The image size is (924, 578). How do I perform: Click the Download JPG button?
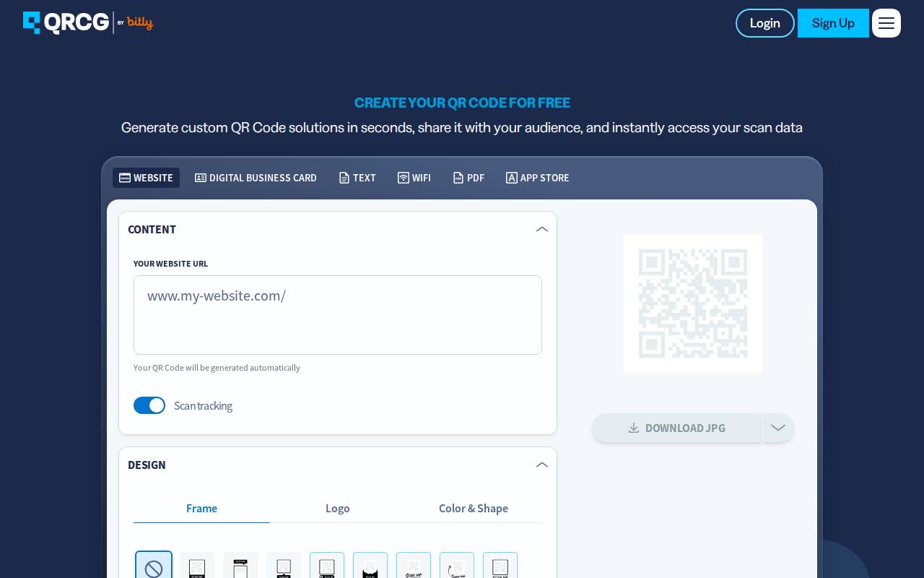(x=676, y=428)
